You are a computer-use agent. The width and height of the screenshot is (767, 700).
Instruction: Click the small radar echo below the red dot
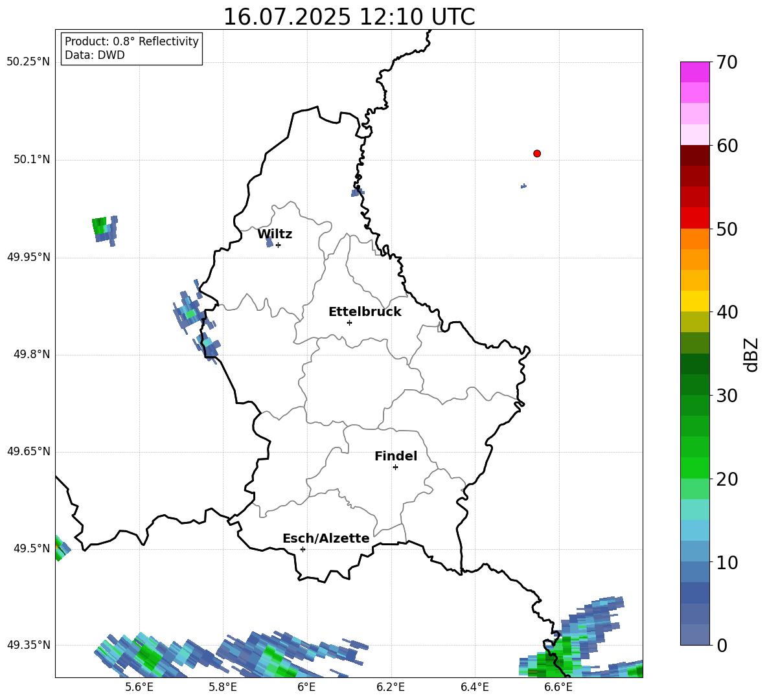pos(523,186)
